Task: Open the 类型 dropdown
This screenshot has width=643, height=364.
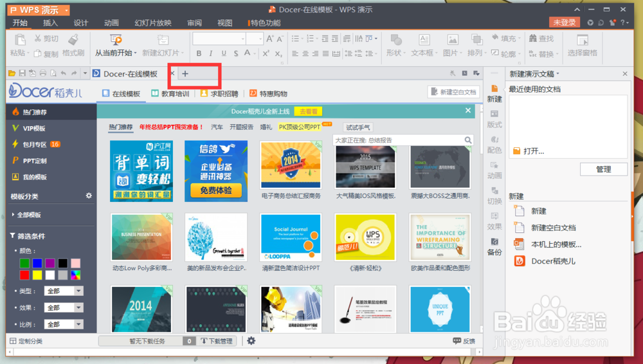Action: point(64,291)
